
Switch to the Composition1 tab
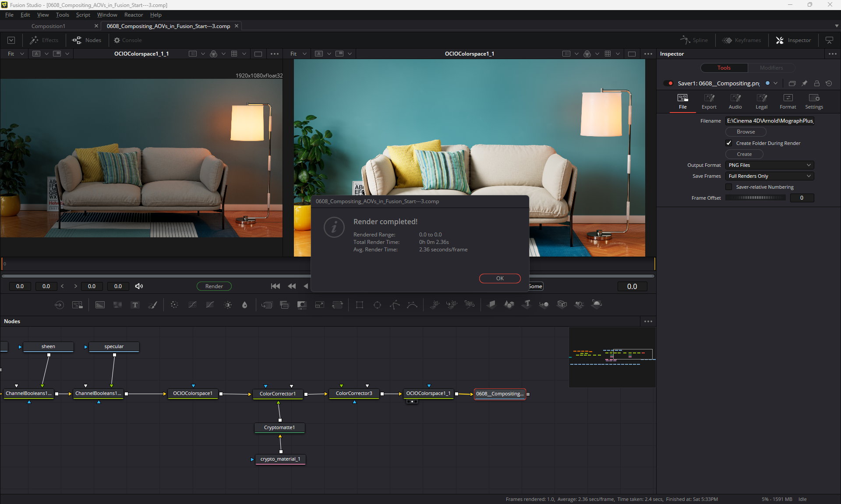coord(48,26)
